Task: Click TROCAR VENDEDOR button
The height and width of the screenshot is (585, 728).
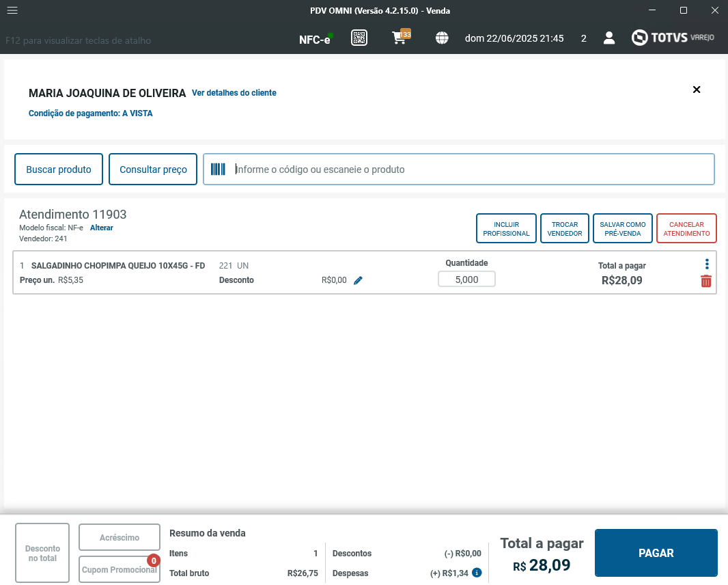Action: [565, 228]
